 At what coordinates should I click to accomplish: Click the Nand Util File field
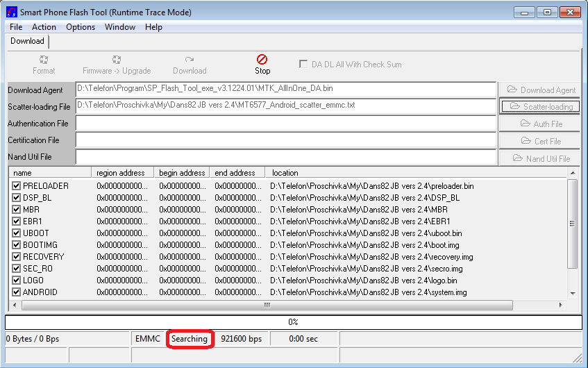(286, 157)
